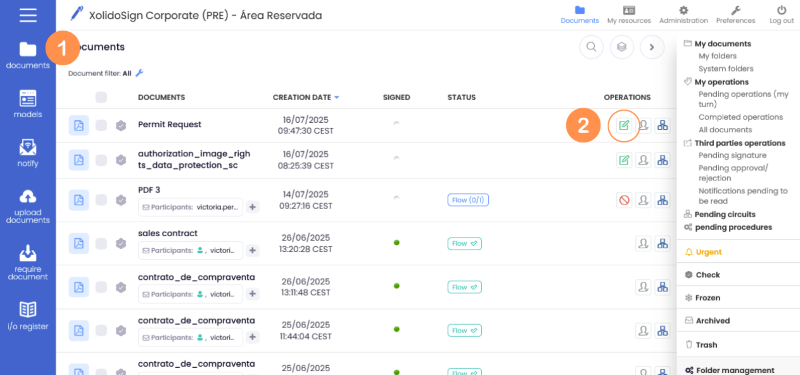Open All documents in right panel
The height and width of the screenshot is (375, 800).
coord(725,130)
